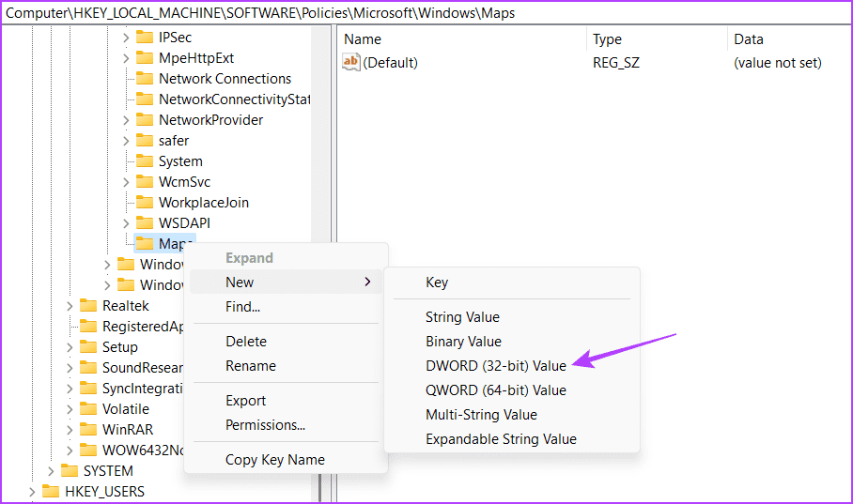Click the NetworkConnectivityStatus folder icon

pyautogui.click(x=144, y=99)
